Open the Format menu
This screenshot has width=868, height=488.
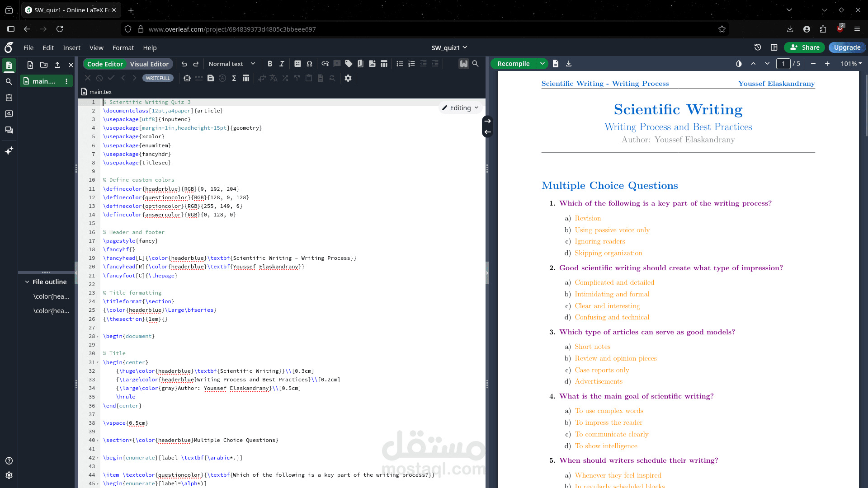click(x=123, y=47)
